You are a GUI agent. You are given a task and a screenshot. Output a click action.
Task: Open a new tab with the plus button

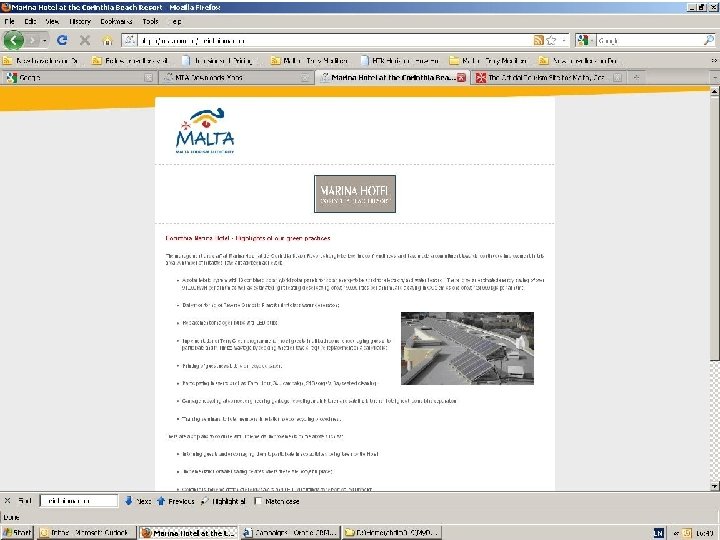(x=636, y=78)
